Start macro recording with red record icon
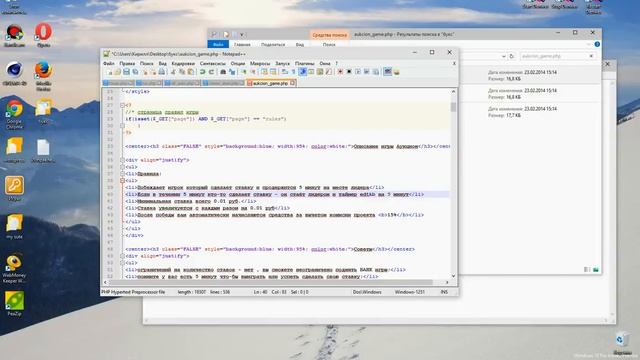 tap(341, 72)
